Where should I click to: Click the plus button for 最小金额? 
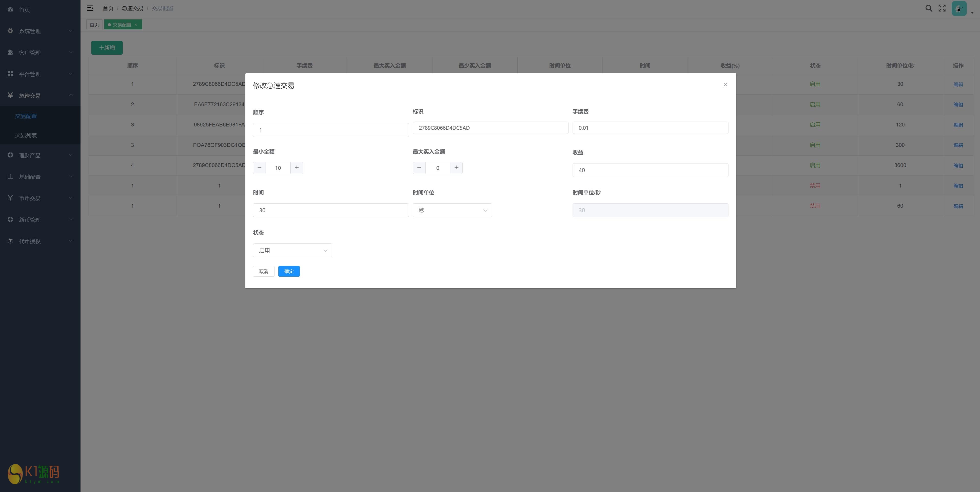click(297, 168)
